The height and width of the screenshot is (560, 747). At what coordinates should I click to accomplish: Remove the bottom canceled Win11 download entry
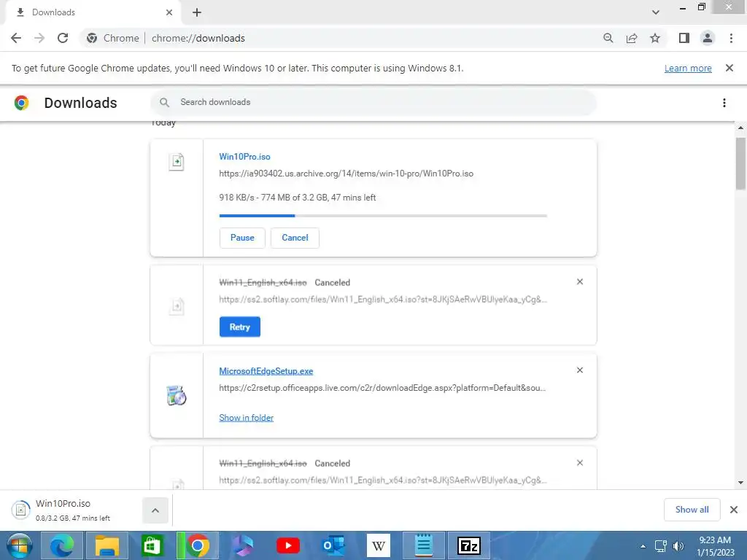tap(580, 463)
